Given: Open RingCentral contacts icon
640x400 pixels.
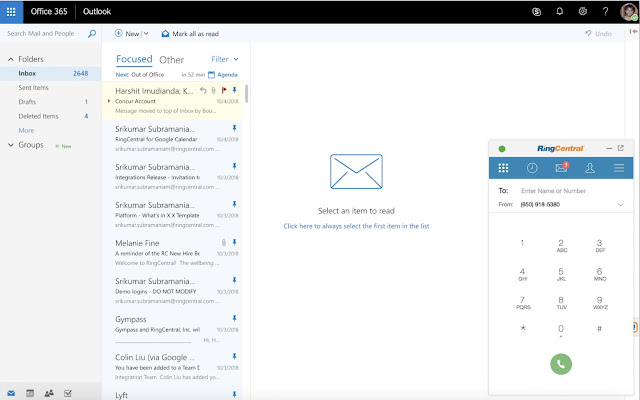Looking at the screenshot, I should point(590,168).
